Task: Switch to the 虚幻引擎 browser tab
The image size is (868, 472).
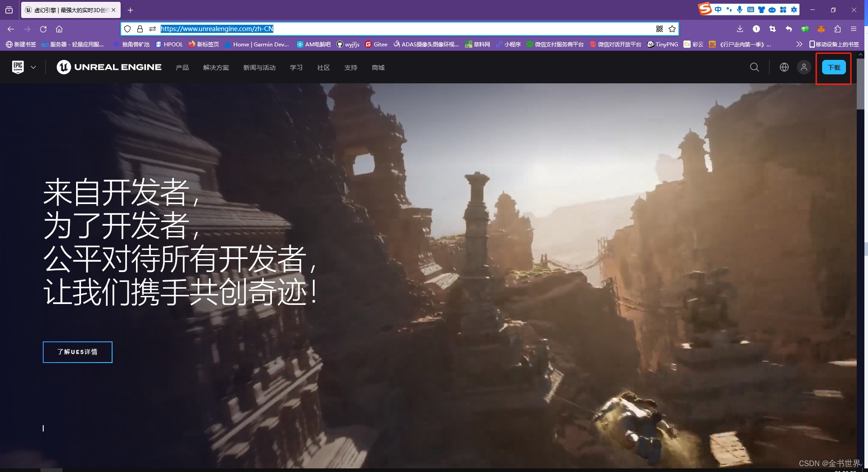Action: click(68, 10)
